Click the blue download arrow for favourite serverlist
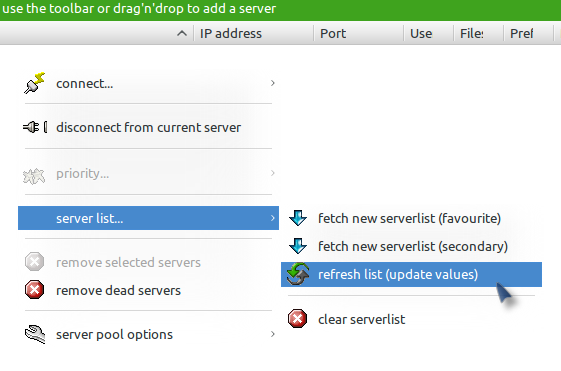The image size is (561, 371). coord(298,218)
